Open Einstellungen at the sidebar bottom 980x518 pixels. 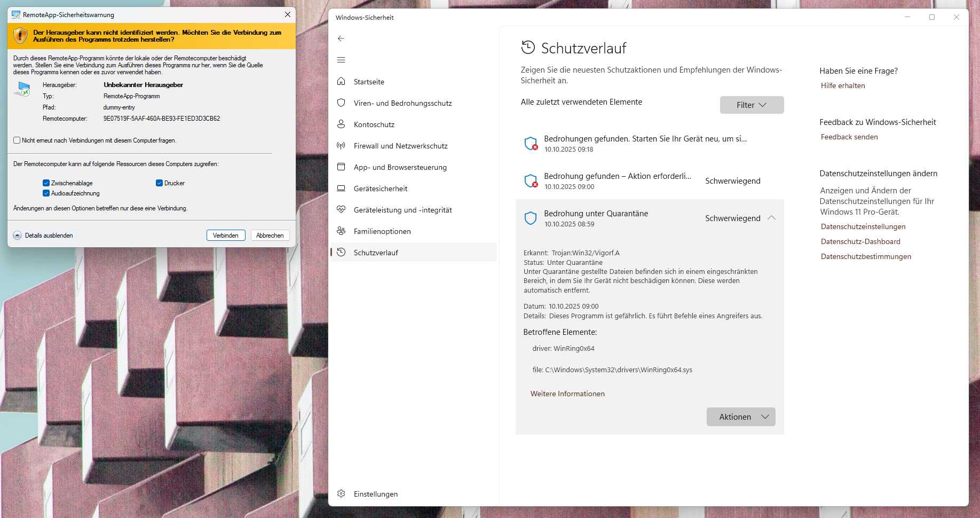point(414,493)
